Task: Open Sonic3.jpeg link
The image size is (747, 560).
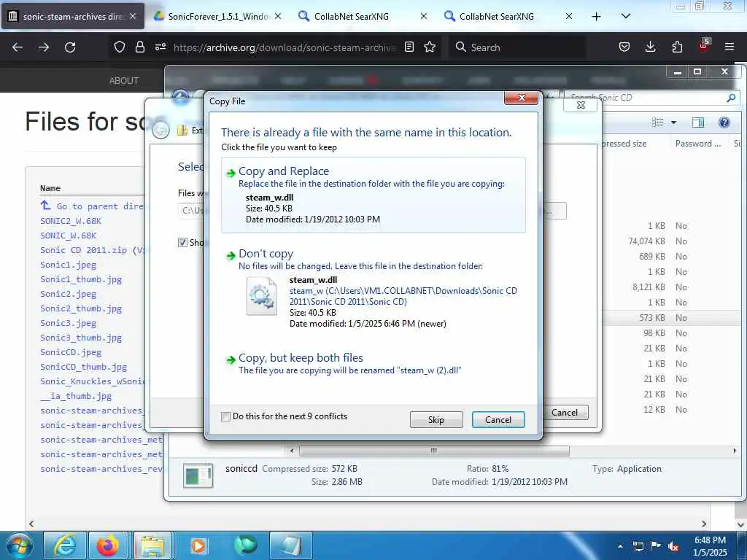Action: (x=68, y=323)
